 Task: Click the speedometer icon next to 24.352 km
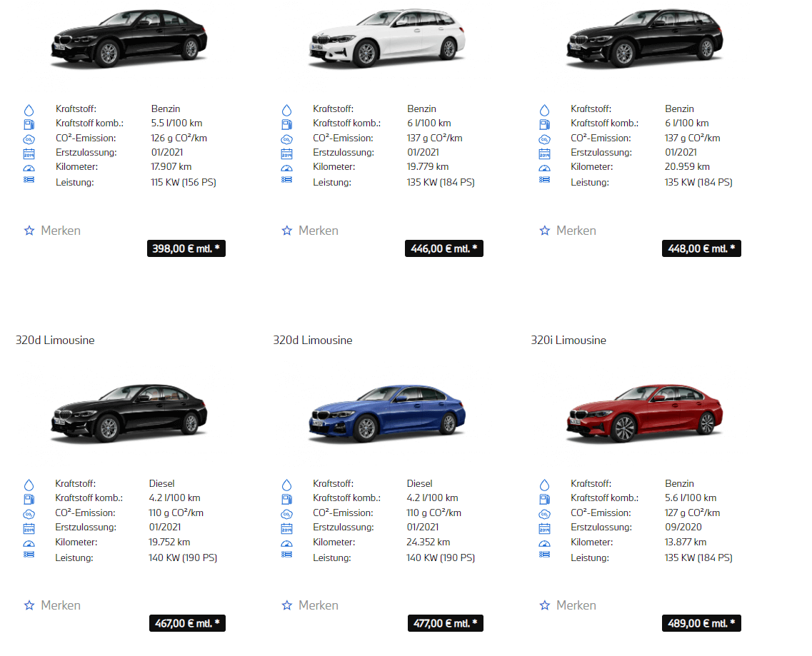click(x=287, y=544)
